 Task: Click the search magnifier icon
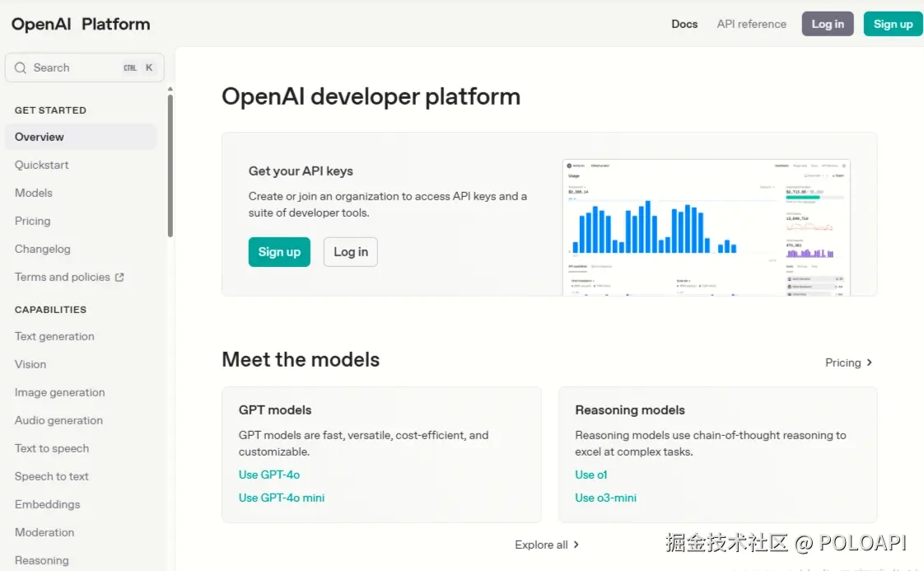(x=21, y=68)
